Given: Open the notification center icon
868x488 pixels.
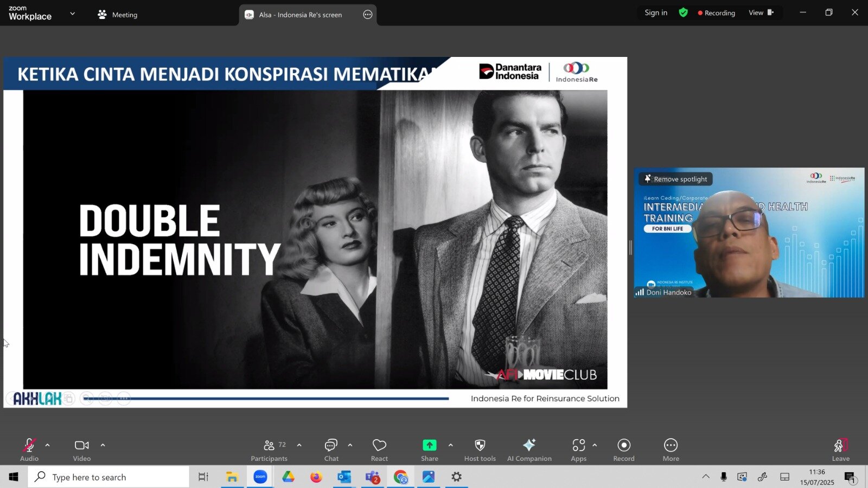Looking at the screenshot, I should (850, 477).
